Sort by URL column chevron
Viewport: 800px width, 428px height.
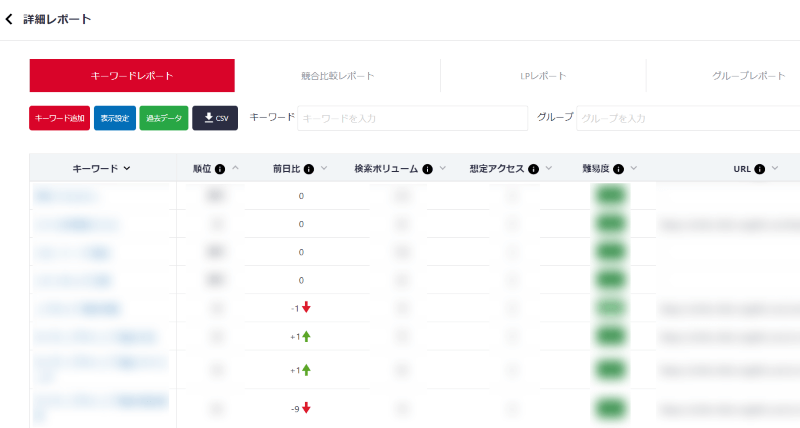point(775,168)
